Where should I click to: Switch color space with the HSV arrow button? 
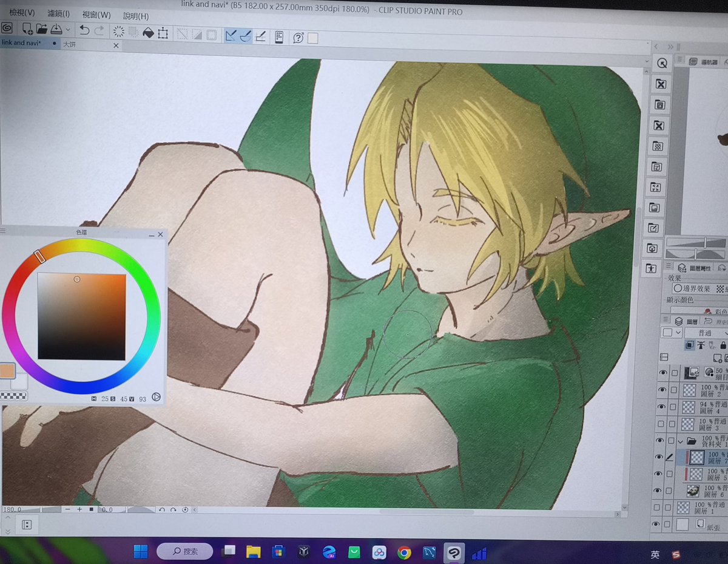(x=156, y=397)
